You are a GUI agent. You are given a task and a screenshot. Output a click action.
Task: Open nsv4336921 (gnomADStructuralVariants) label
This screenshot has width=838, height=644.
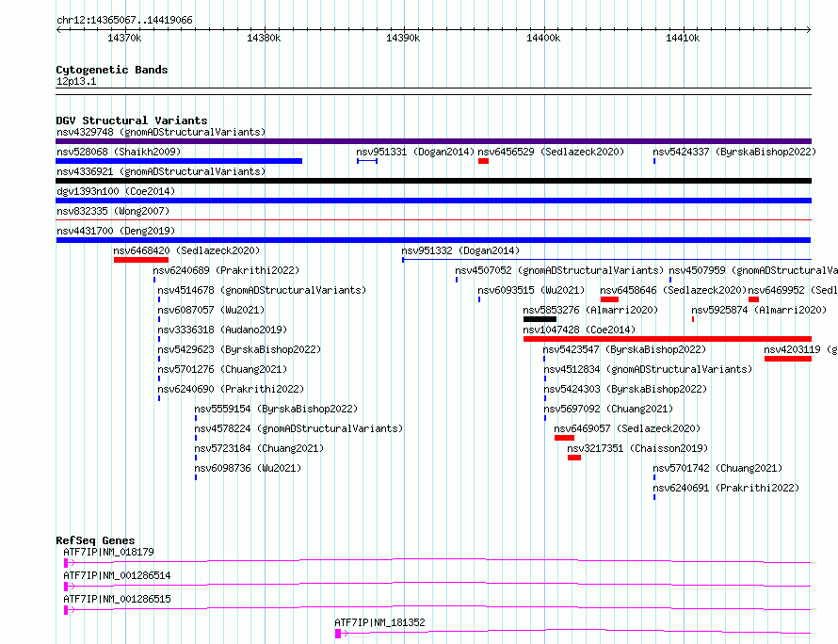pos(161,171)
